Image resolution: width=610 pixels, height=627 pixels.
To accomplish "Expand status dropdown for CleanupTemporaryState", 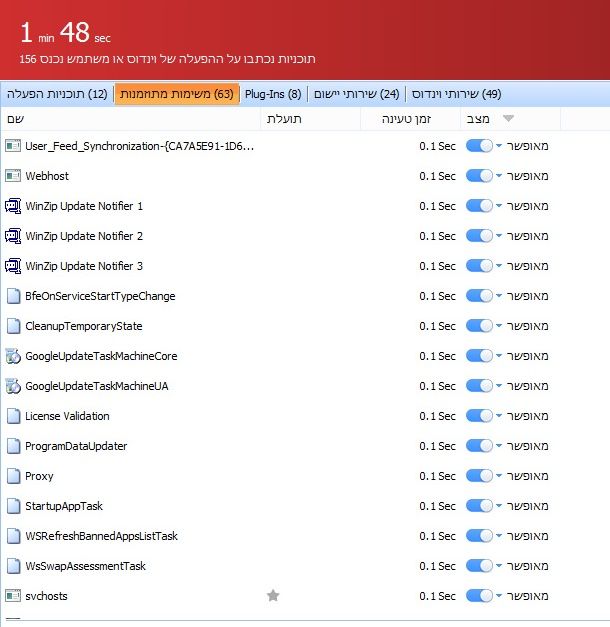I will click(499, 326).
